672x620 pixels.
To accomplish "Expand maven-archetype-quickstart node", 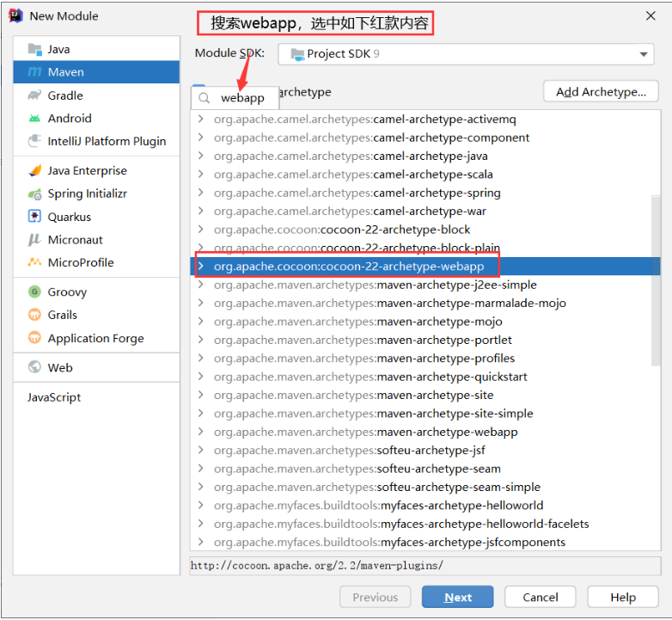I will tap(200, 377).
